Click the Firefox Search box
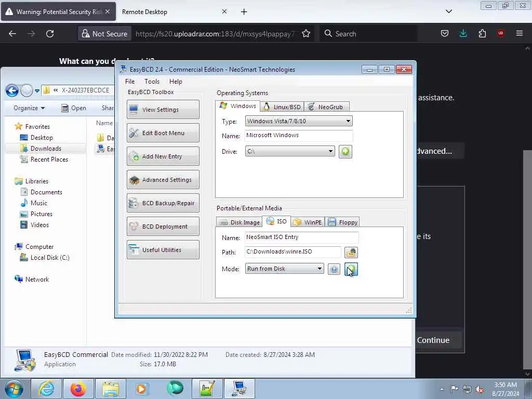 368,34
